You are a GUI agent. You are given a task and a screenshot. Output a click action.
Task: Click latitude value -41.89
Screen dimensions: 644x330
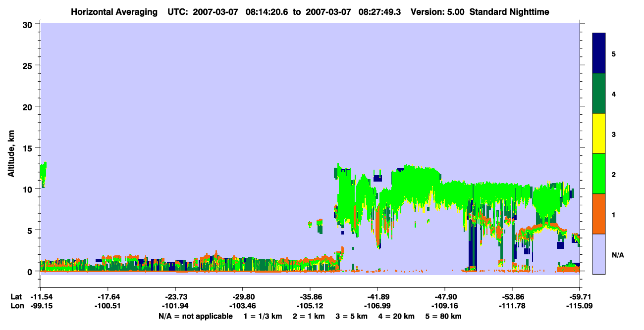point(377,297)
